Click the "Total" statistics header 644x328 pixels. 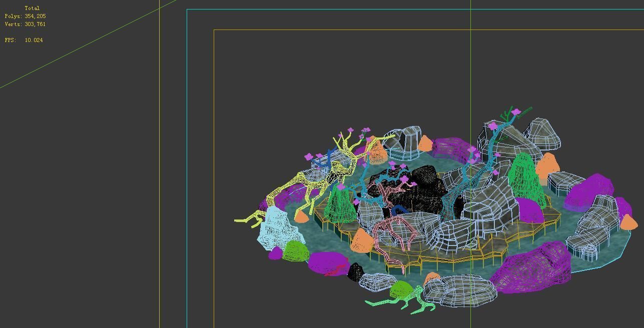32,8
